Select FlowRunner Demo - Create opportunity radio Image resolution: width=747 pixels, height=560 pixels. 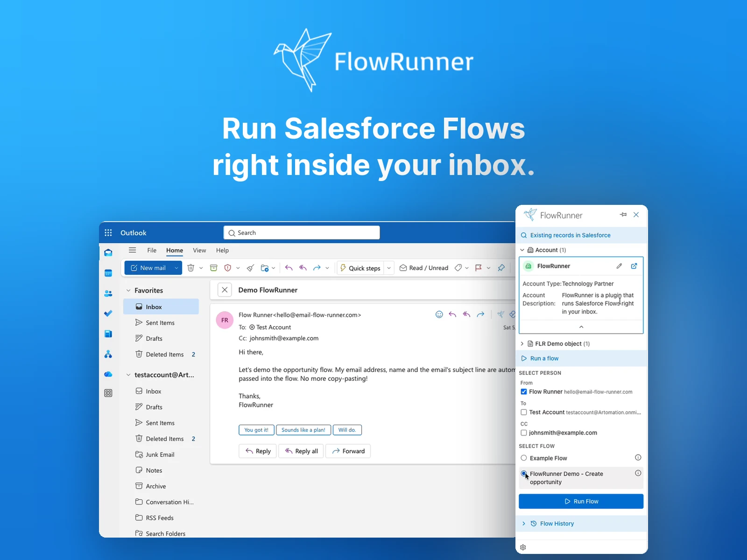tap(524, 474)
